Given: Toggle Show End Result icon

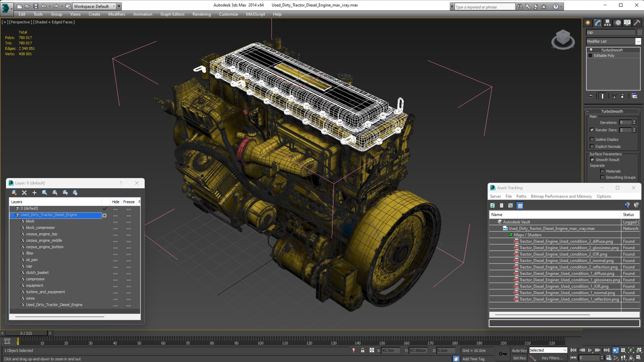Looking at the screenshot, I should pyautogui.click(x=602, y=96).
